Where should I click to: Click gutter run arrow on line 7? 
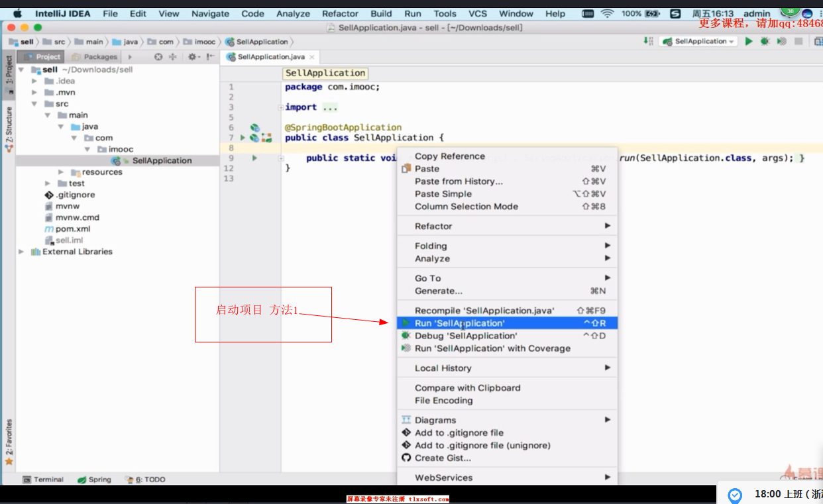click(x=243, y=138)
